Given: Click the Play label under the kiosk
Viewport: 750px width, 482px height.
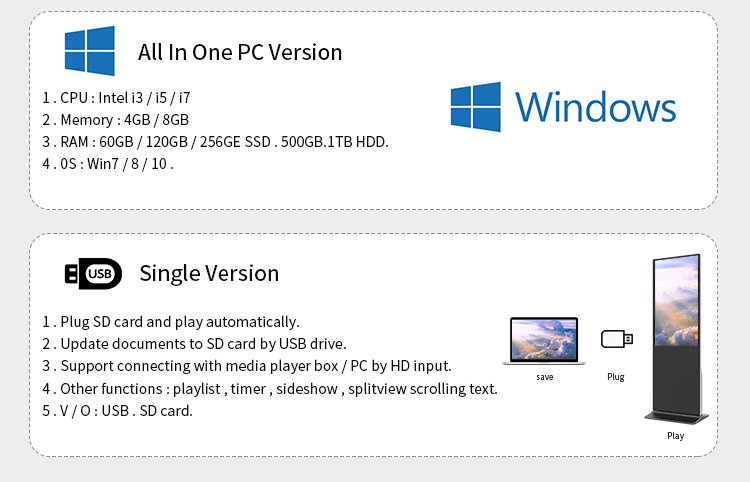Looking at the screenshot, I should pos(676,436).
